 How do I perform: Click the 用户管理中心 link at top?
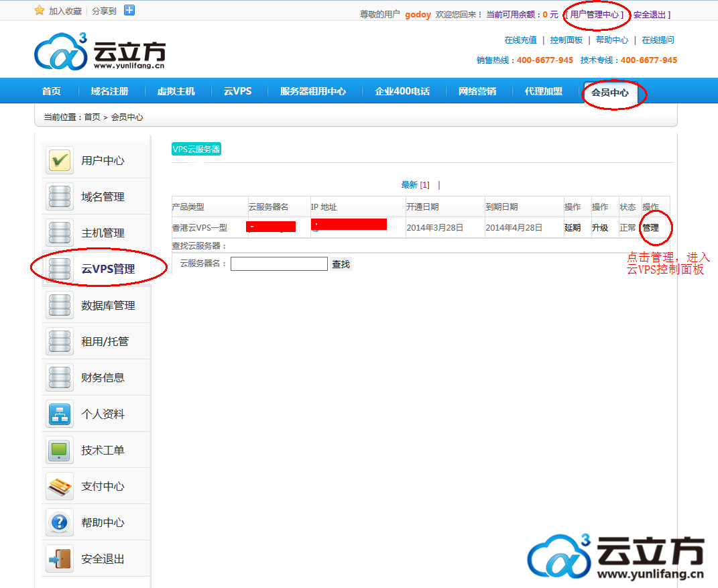pyautogui.click(x=595, y=15)
